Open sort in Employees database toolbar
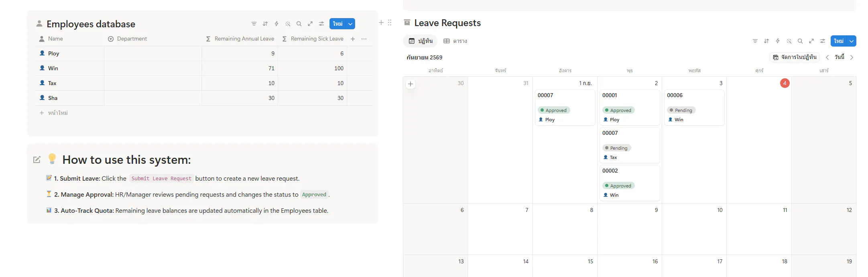 pos(265,24)
